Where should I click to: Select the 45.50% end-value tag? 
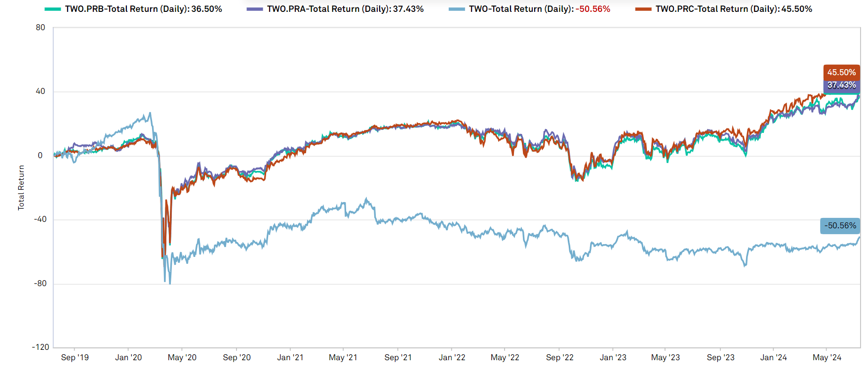click(841, 72)
